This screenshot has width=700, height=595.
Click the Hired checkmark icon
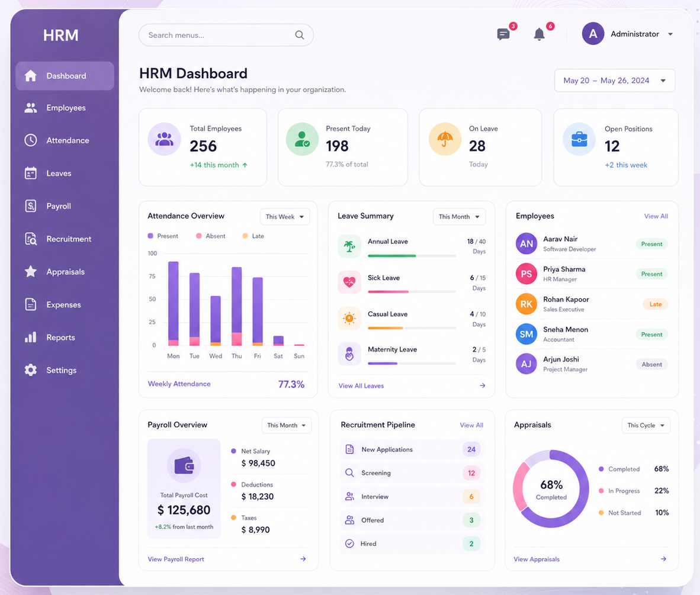pyautogui.click(x=349, y=543)
